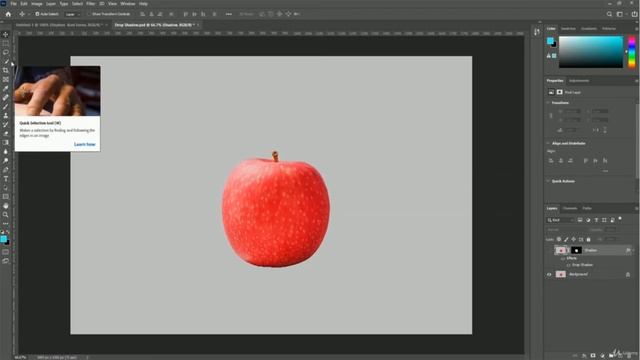Select the Eraser tool
Viewport: 640px width, 360px height.
point(6,133)
